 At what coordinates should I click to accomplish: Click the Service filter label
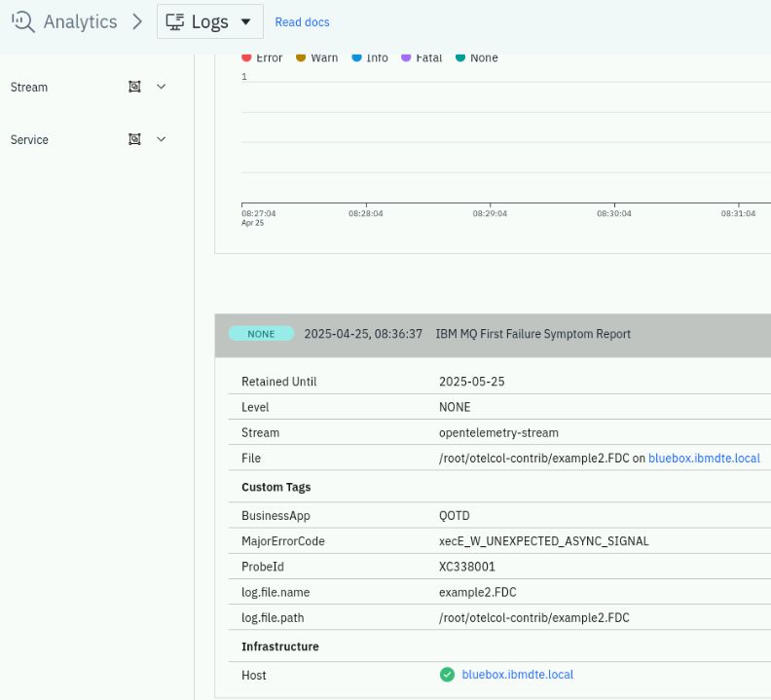point(29,139)
